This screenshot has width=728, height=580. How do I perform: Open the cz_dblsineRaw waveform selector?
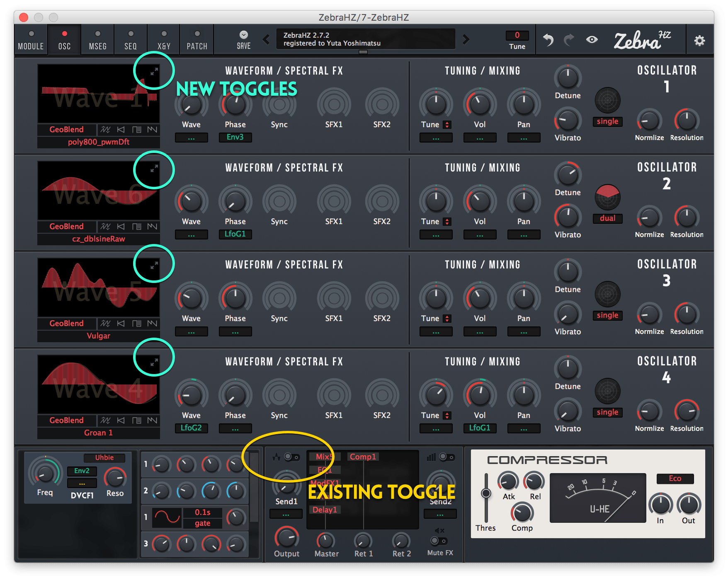pos(99,239)
